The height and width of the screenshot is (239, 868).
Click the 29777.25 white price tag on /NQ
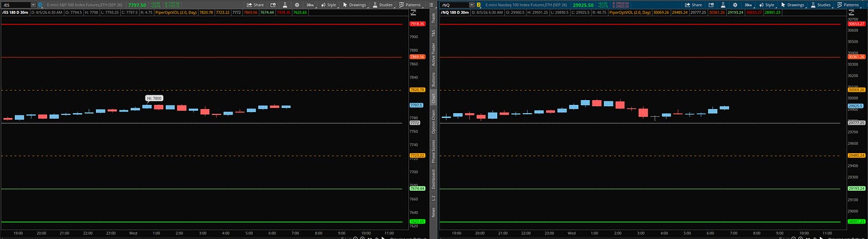click(857, 122)
